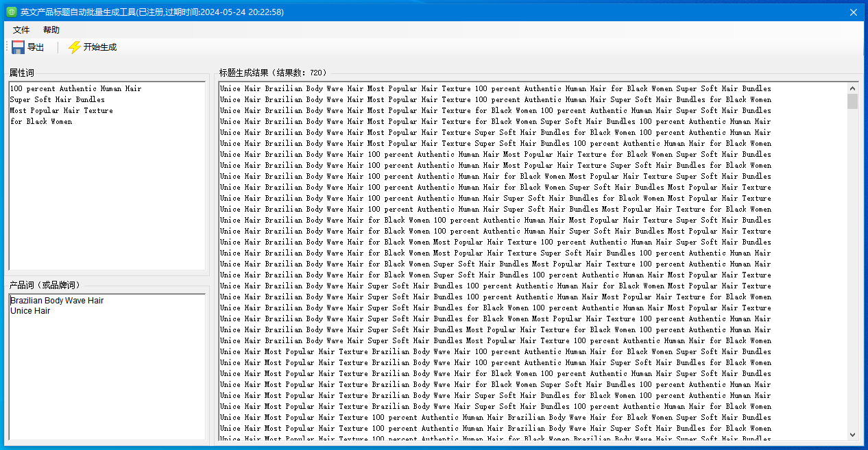Select product word 'Unice Hair' in lower box
Image resolution: width=868 pixels, height=450 pixels.
[x=30, y=311]
